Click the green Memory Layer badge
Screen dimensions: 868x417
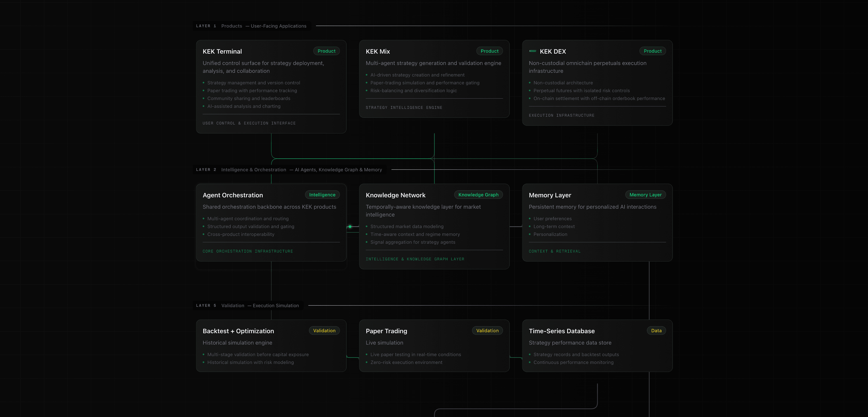point(645,195)
